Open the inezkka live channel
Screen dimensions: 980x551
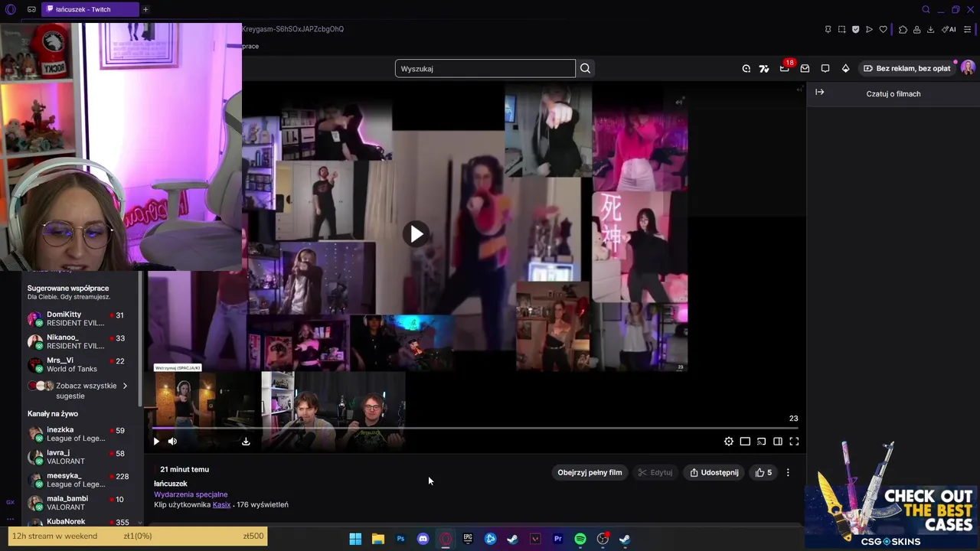[80, 434]
